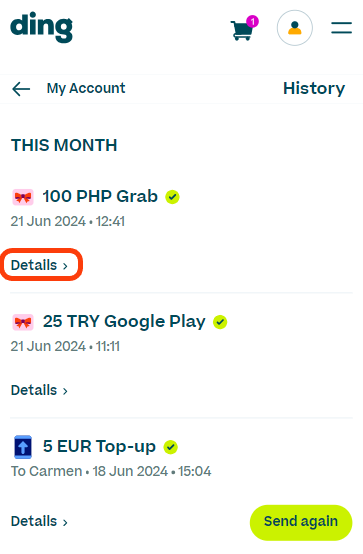The width and height of the screenshot is (363, 554).
Task: Click the green checkmark beside 5 EUR Top-up
Action: click(x=170, y=447)
